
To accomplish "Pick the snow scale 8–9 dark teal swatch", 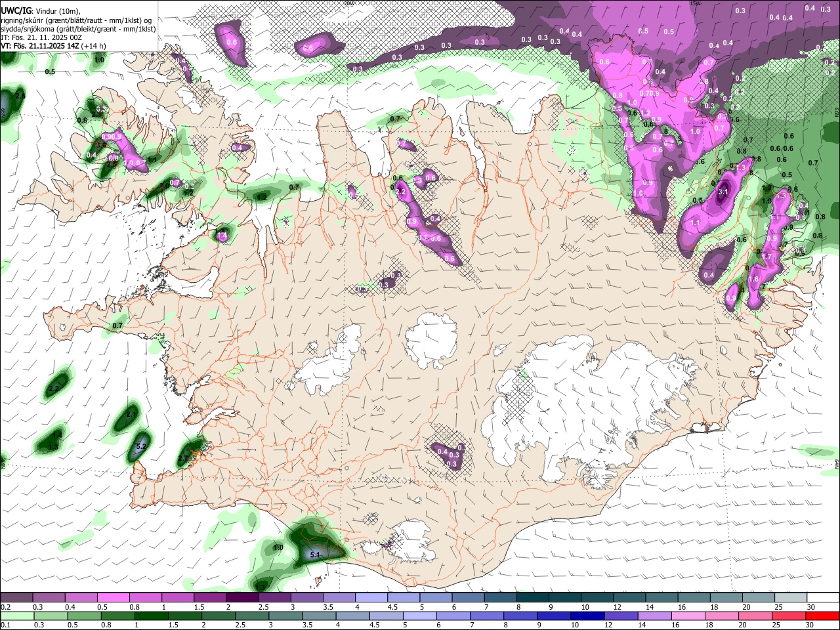I will pyautogui.click(x=532, y=598).
